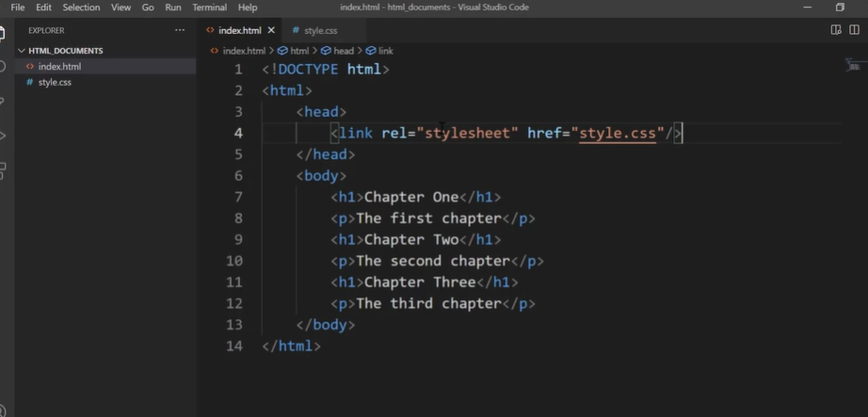The image size is (868, 417).
Task: Open the Go menu
Action: [x=148, y=8]
